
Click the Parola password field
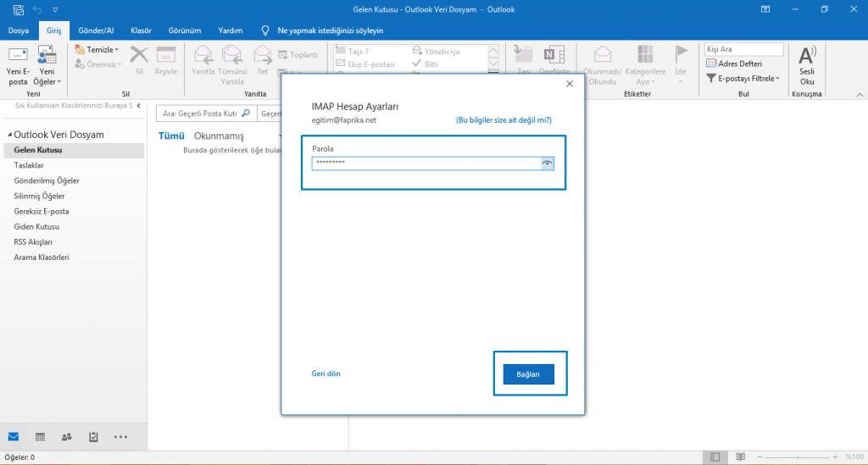pos(426,163)
